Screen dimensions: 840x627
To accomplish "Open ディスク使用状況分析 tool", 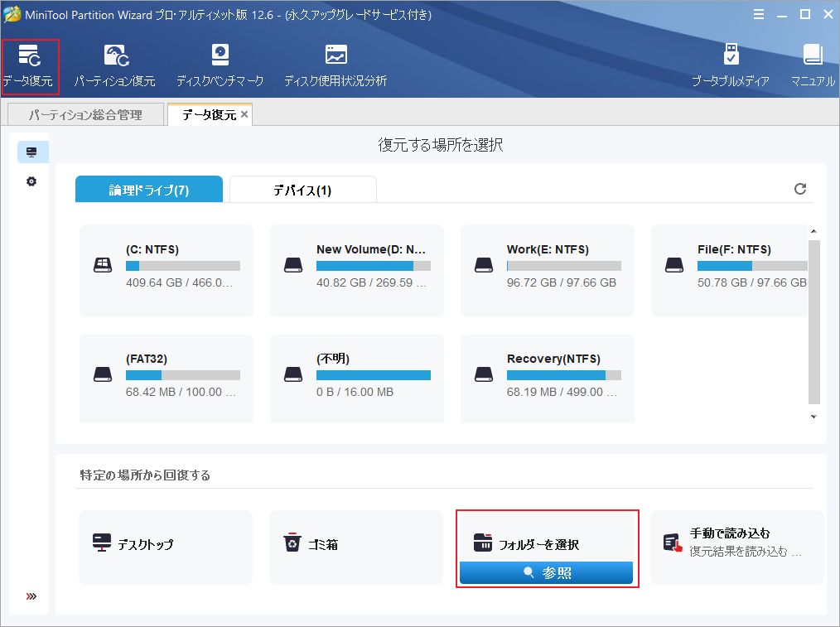I will [336, 66].
